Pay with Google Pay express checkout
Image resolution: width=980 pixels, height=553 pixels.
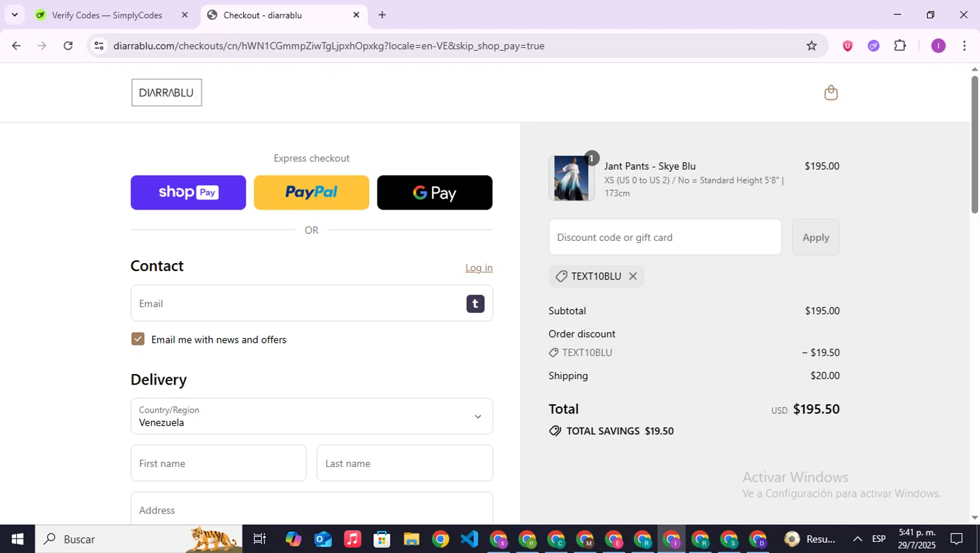(x=434, y=193)
